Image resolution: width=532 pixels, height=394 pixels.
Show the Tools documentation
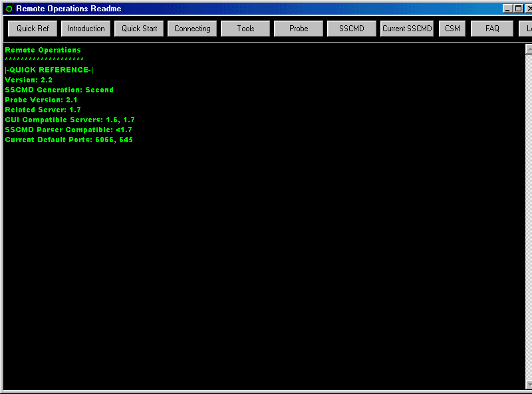245,29
